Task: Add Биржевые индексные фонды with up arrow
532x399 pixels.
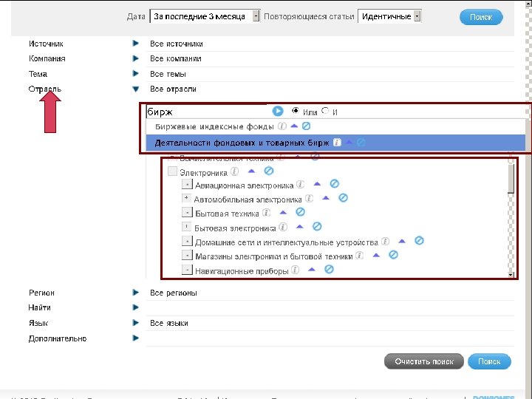Action: [x=294, y=126]
